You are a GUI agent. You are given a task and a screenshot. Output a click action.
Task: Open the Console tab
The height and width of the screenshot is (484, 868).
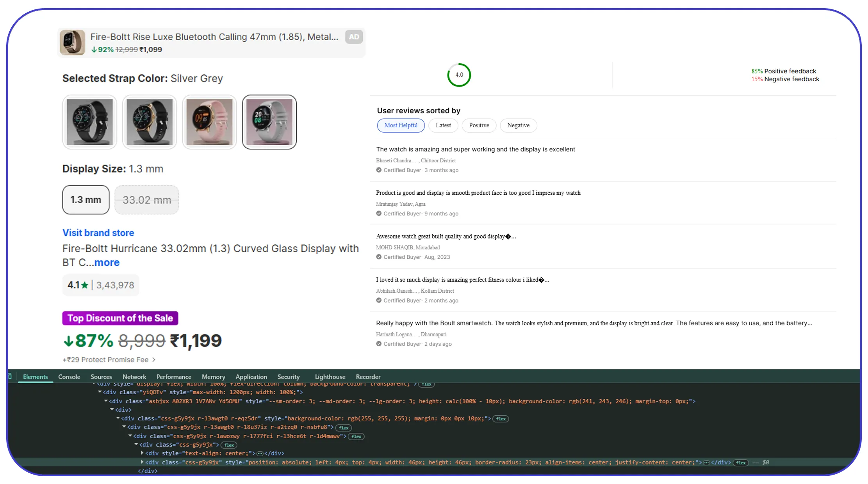pos(69,377)
